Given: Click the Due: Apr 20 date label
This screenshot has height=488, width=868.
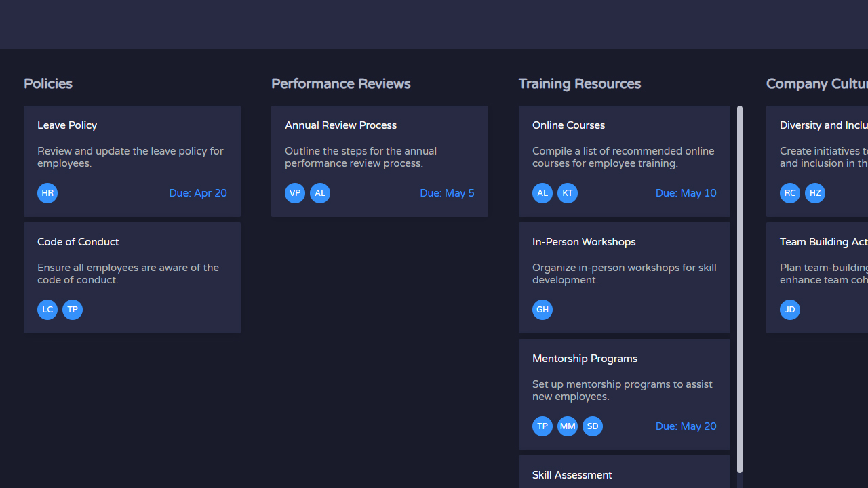Looking at the screenshot, I should point(198,193).
